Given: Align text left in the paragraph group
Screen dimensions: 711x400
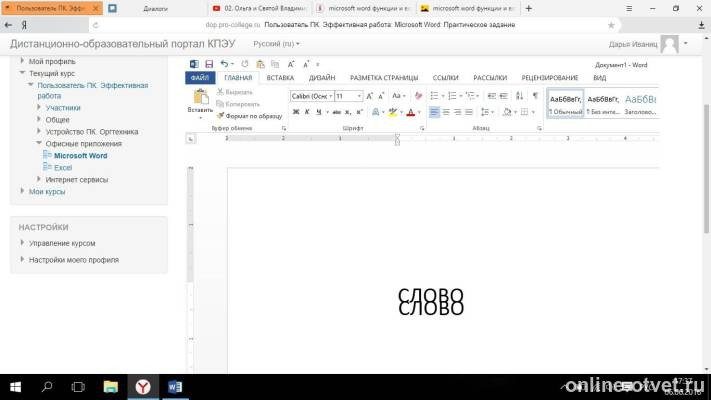Looking at the screenshot, I should tap(434, 112).
